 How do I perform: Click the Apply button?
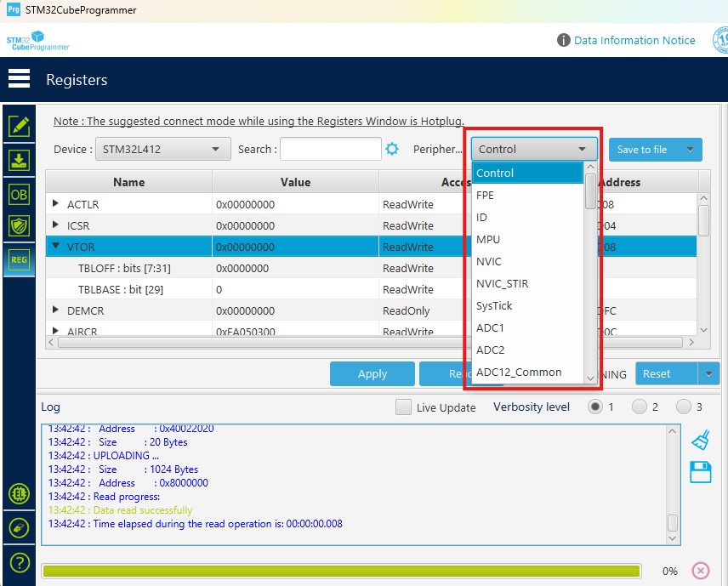click(373, 373)
